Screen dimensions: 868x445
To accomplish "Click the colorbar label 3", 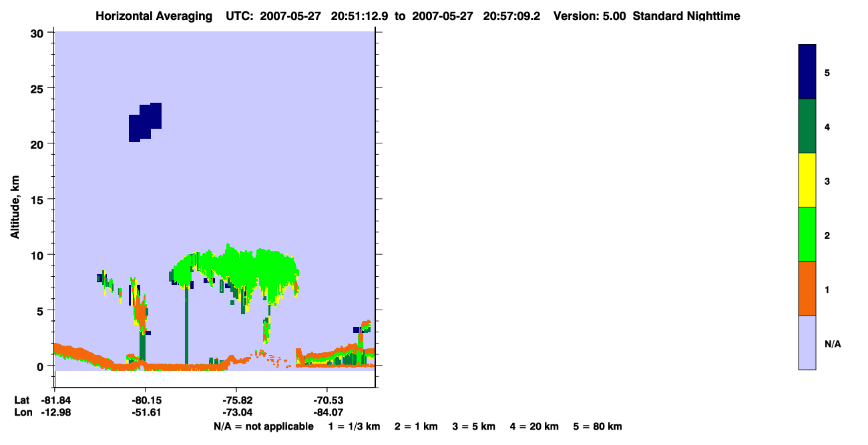I will pos(827,181).
